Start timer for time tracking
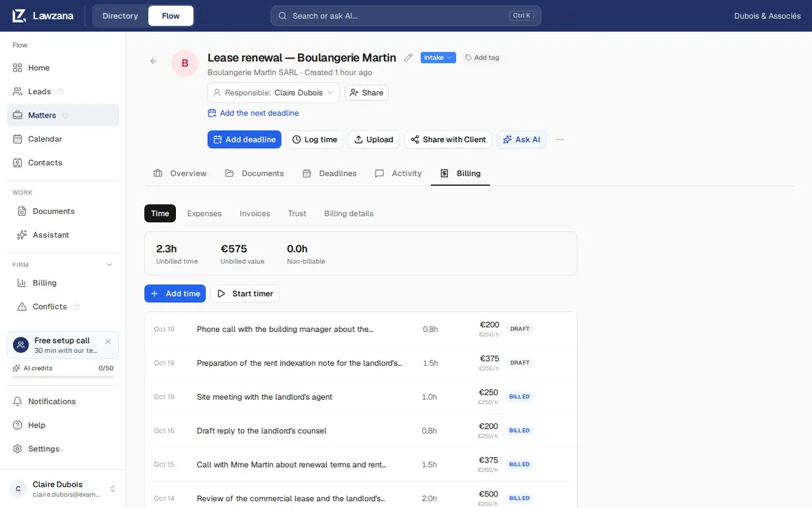812x508 pixels. point(245,293)
